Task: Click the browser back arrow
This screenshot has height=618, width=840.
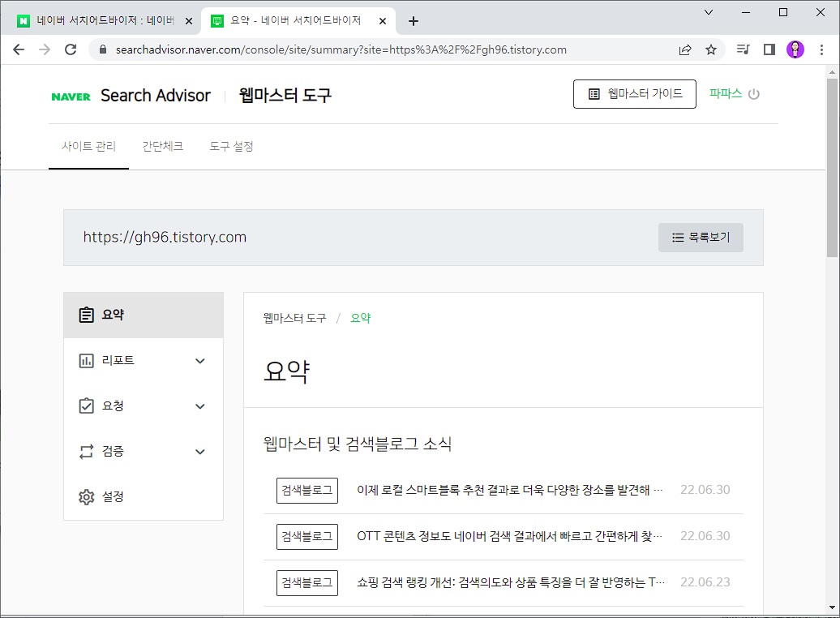Action: 19,49
